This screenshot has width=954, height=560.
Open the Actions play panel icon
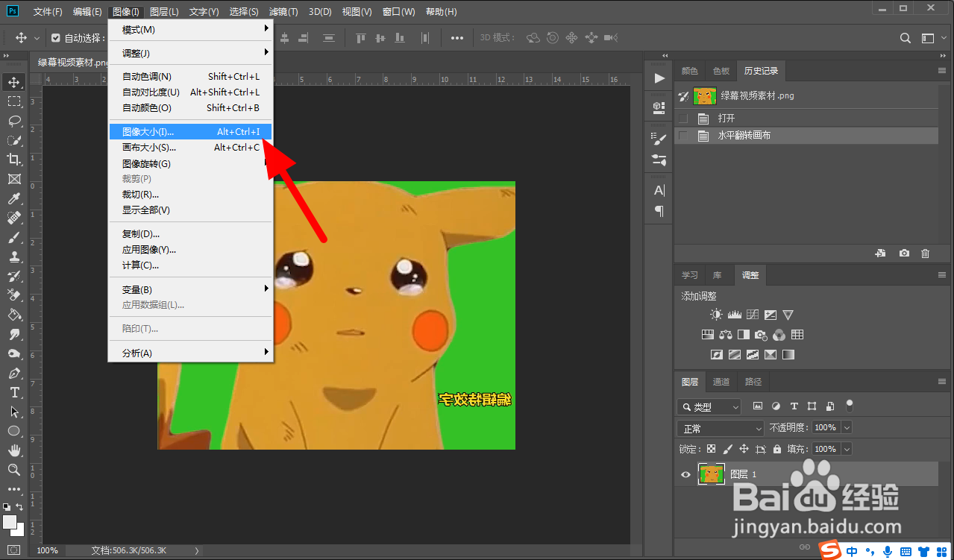pyautogui.click(x=659, y=78)
